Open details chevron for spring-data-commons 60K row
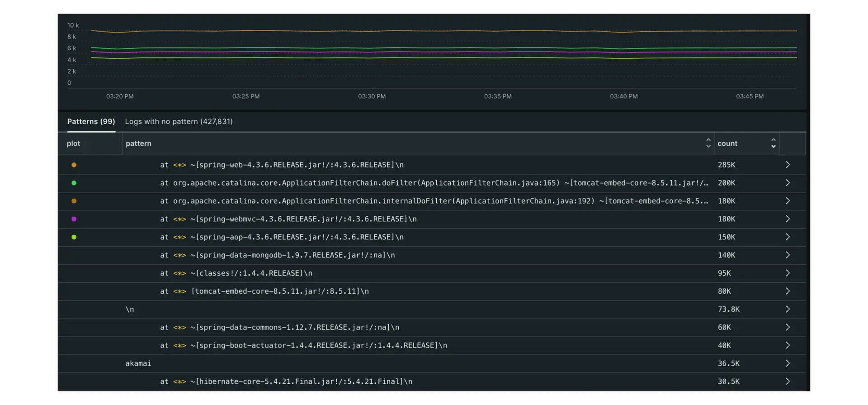Image resolution: width=868 pixels, height=405 pixels. coord(788,327)
